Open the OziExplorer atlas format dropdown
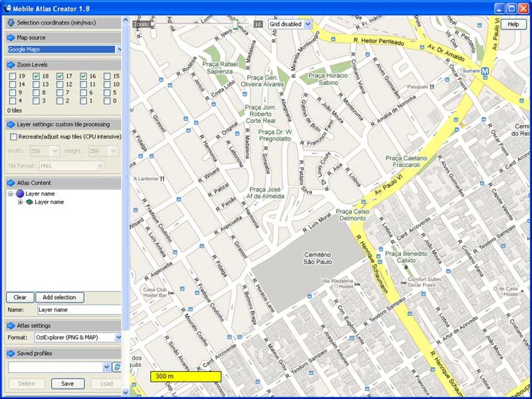Screen dimensions: 532x399 118,337
